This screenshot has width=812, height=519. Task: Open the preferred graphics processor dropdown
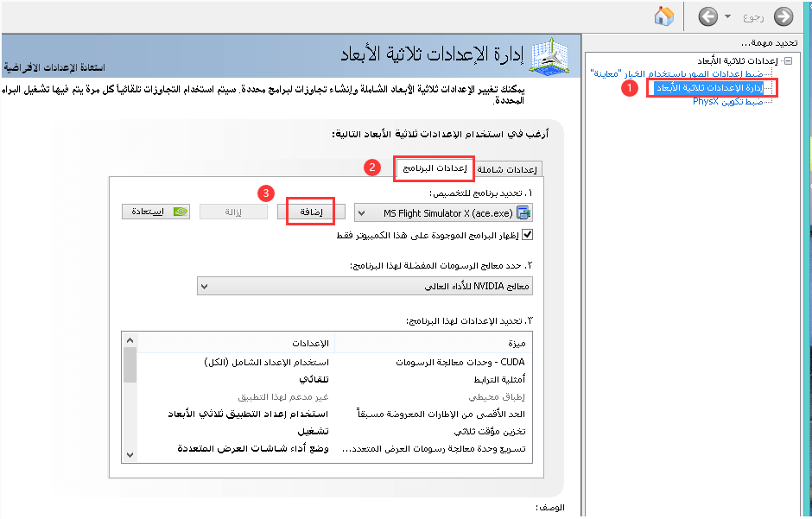point(365,286)
